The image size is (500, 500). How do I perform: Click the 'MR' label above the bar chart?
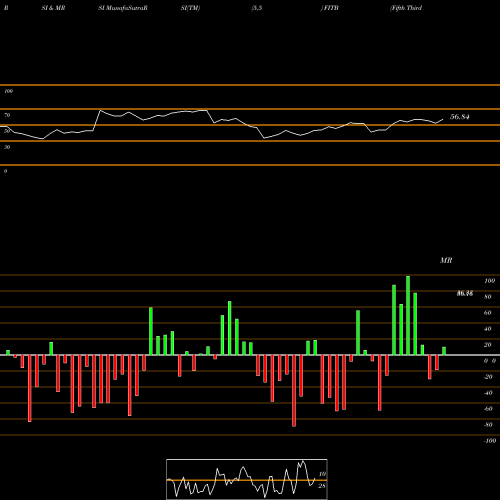(446, 260)
